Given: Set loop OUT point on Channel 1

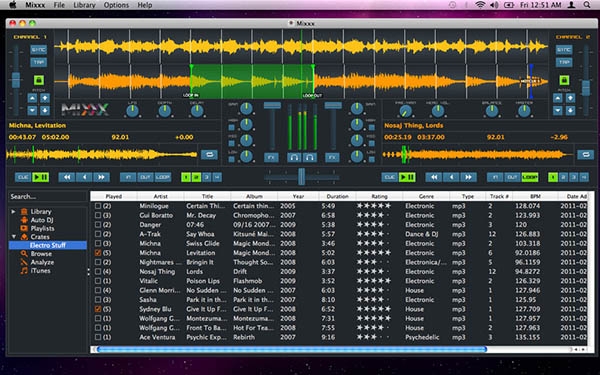Looking at the screenshot, I should point(145,177).
